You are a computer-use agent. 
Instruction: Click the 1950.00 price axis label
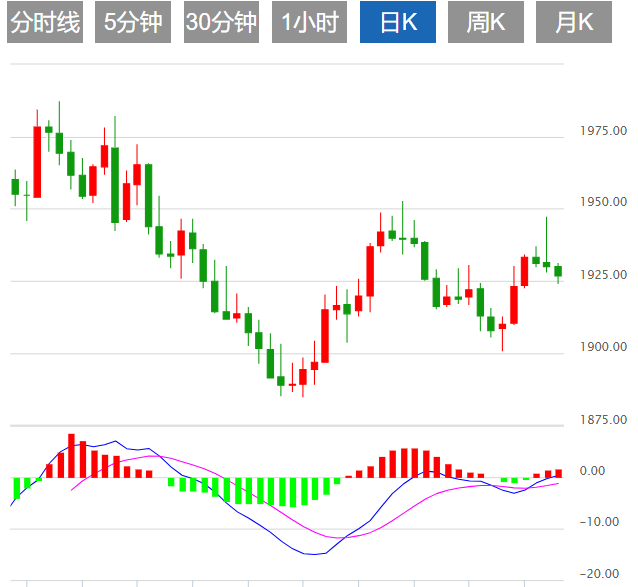[603, 202]
